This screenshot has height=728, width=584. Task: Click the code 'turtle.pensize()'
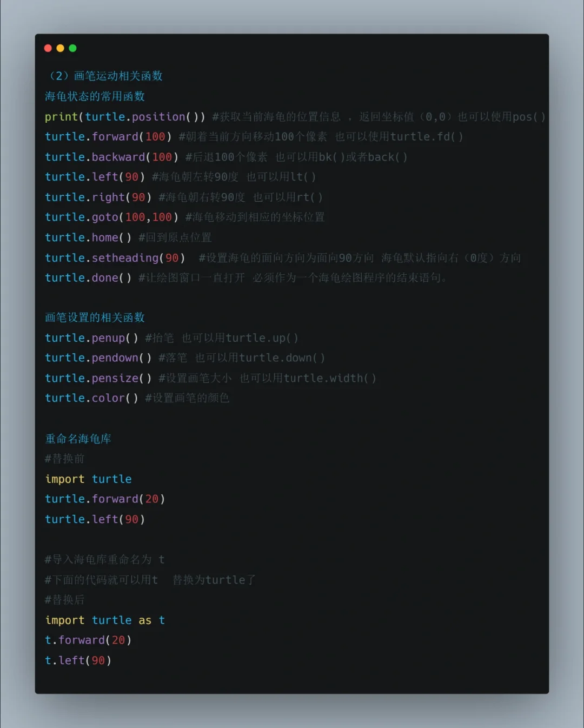point(98,378)
